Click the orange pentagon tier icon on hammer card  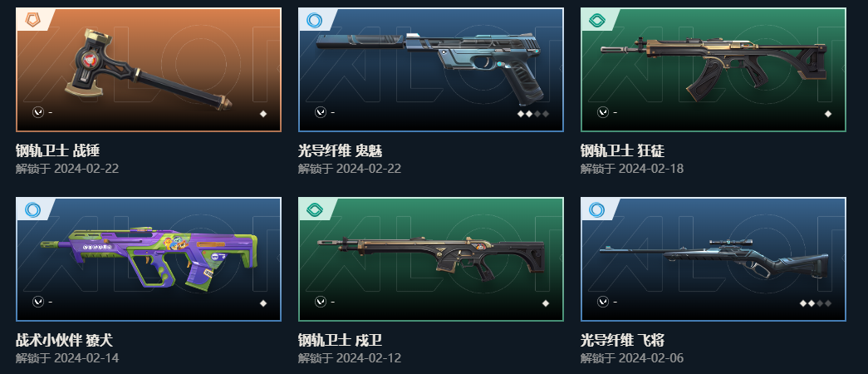tap(32, 21)
